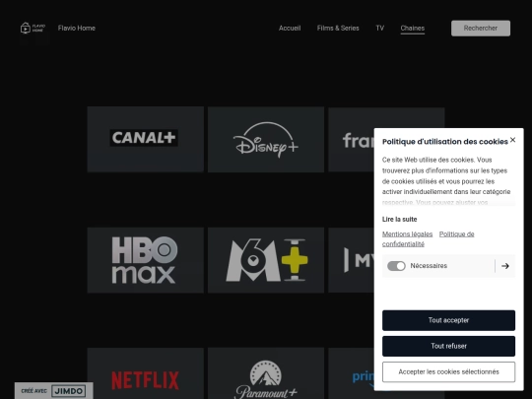Viewport: 532px width, 399px height.
Task: Click Accepter les cookies sélectionnés button
Action: [x=448, y=371]
